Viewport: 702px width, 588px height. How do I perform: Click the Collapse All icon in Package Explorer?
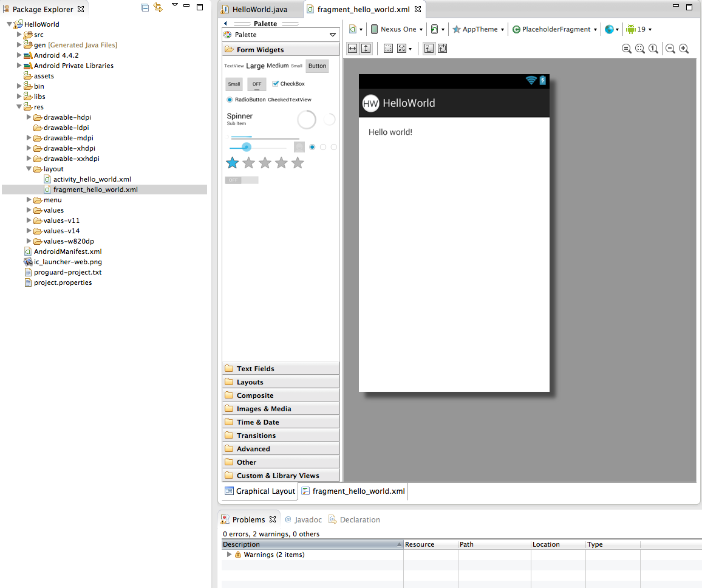pos(145,7)
